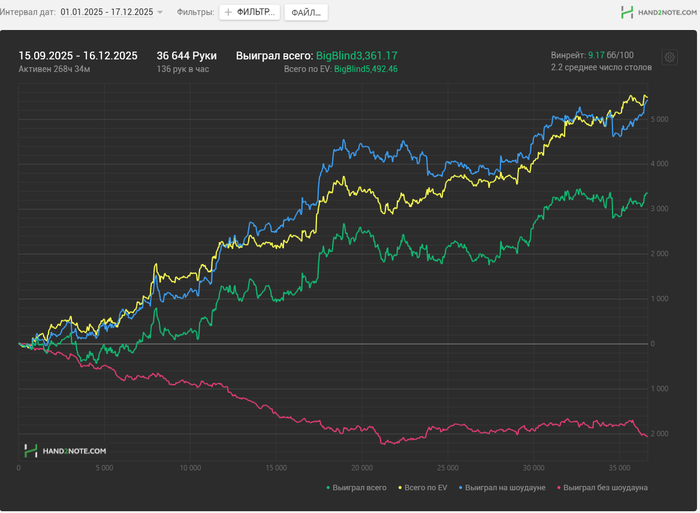Open the date interval dropdown arrow
Viewport: 700px width, 513px height.
(x=160, y=13)
